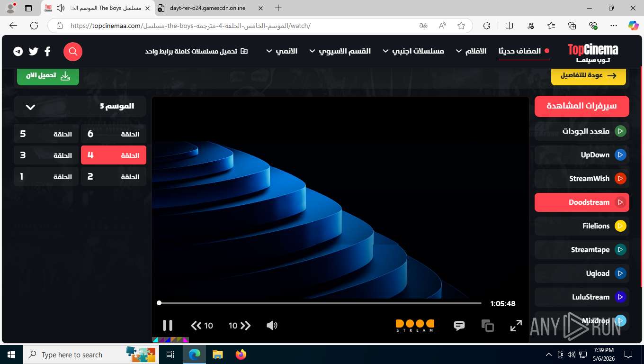
Task: Expand القسم الاسيوي menu dropdown
Action: coord(340,51)
